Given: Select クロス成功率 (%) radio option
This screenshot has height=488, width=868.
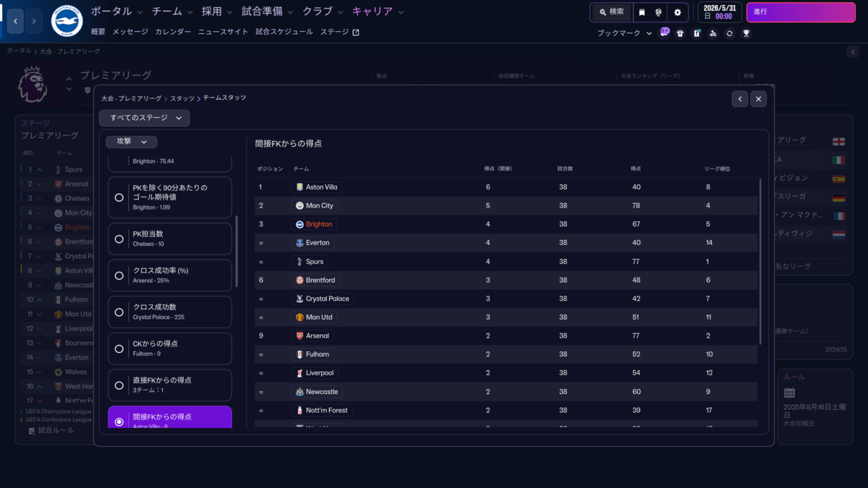Looking at the screenshot, I should click(119, 275).
